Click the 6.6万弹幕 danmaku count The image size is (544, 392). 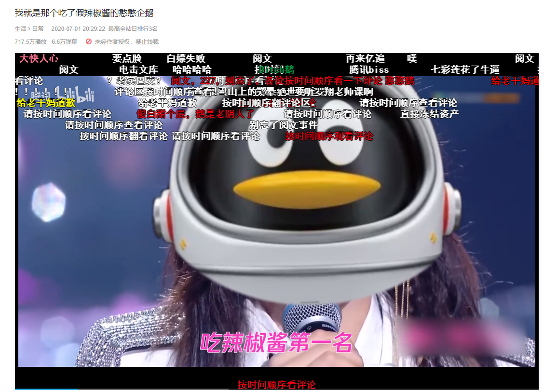point(65,42)
